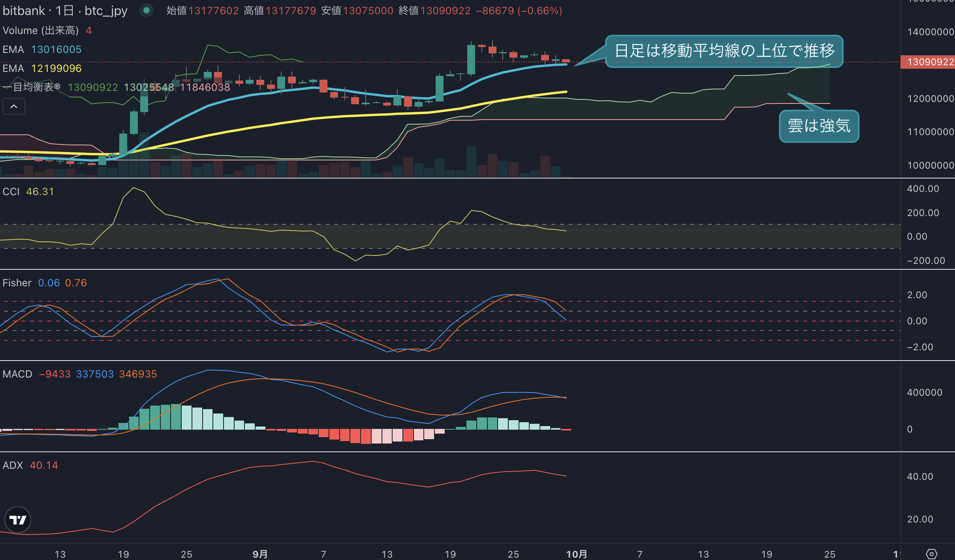Click the 10月 label on time axis
The image size is (955, 560).
(577, 554)
